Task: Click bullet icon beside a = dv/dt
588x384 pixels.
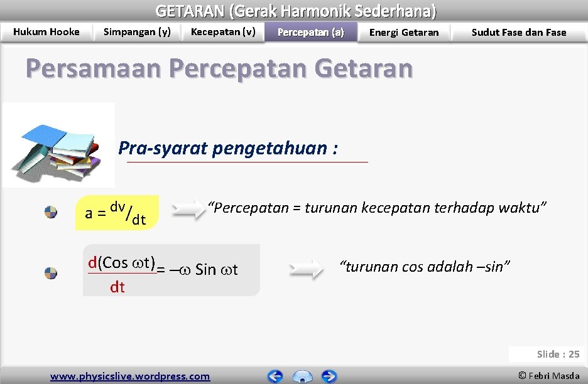Action: [x=51, y=212]
